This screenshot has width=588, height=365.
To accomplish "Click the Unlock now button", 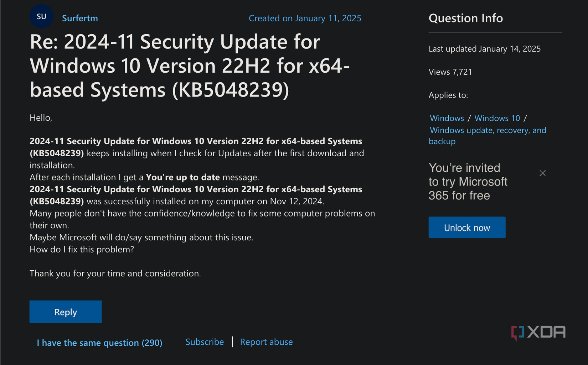I will point(467,228).
